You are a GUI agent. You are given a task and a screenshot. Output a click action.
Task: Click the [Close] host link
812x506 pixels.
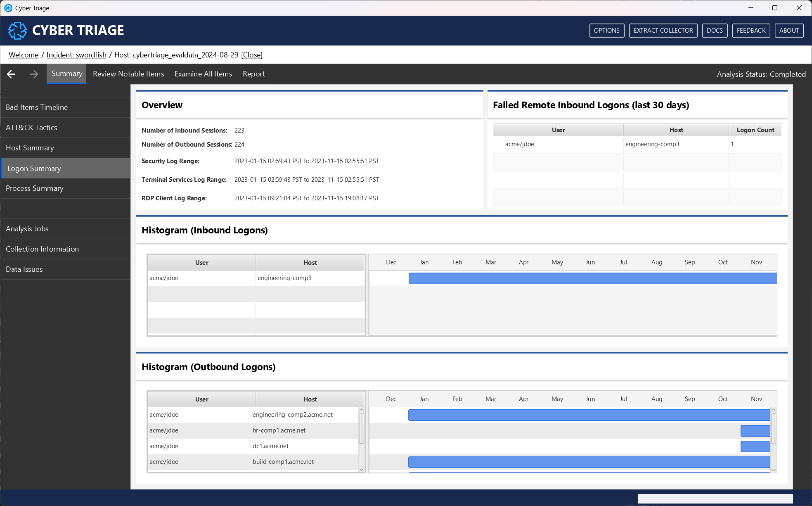[x=252, y=55]
